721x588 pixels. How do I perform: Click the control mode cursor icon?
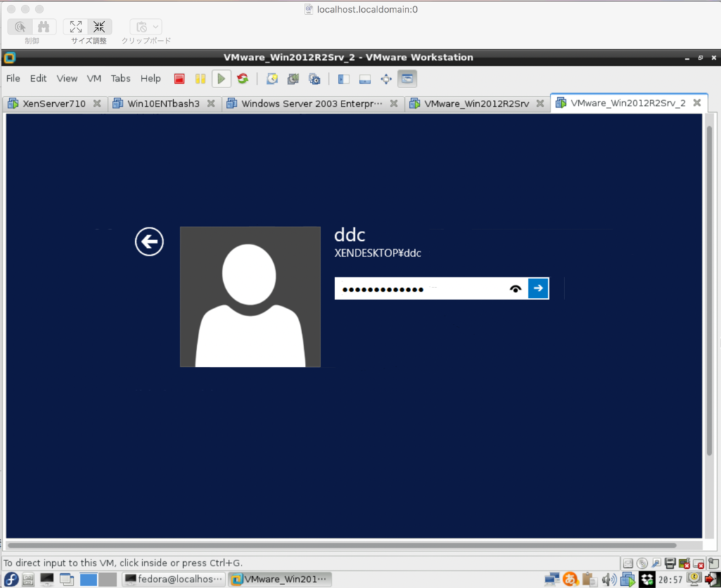tap(20, 27)
